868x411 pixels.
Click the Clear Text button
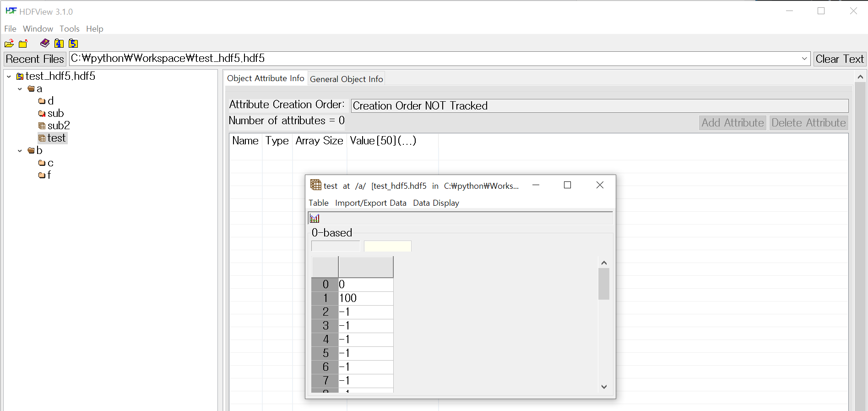(839, 59)
